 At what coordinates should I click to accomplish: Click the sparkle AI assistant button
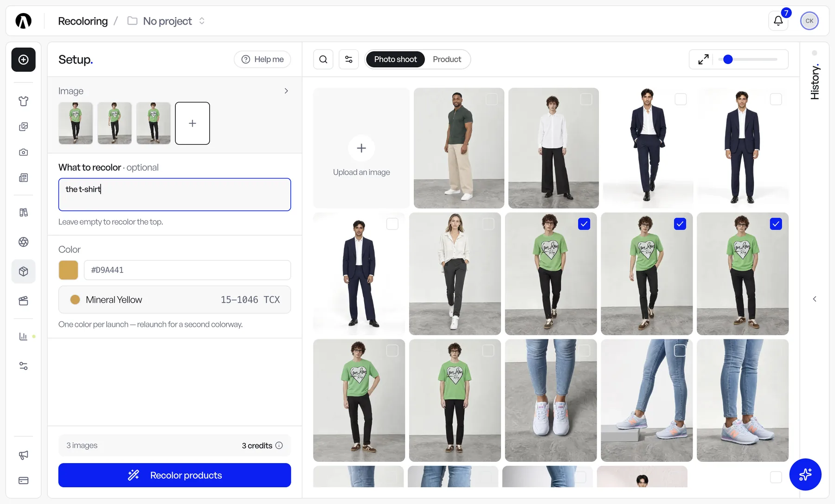(805, 474)
